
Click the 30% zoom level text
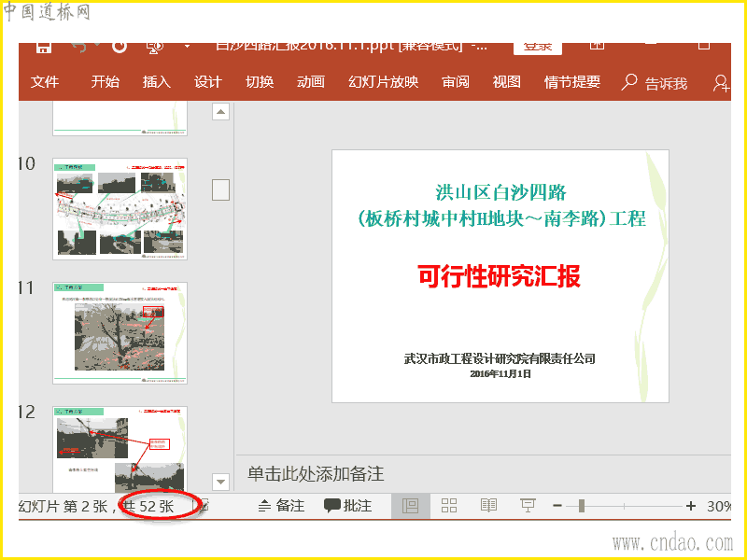(718, 506)
